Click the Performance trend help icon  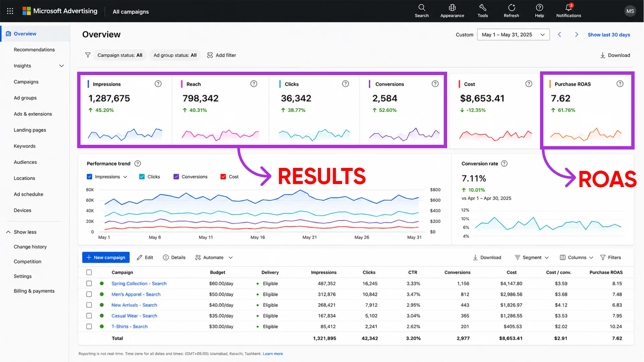[x=138, y=164]
